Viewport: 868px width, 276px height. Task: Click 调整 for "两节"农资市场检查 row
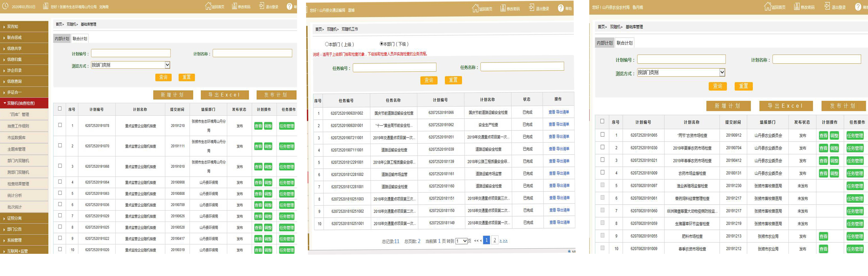click(834, 136)
